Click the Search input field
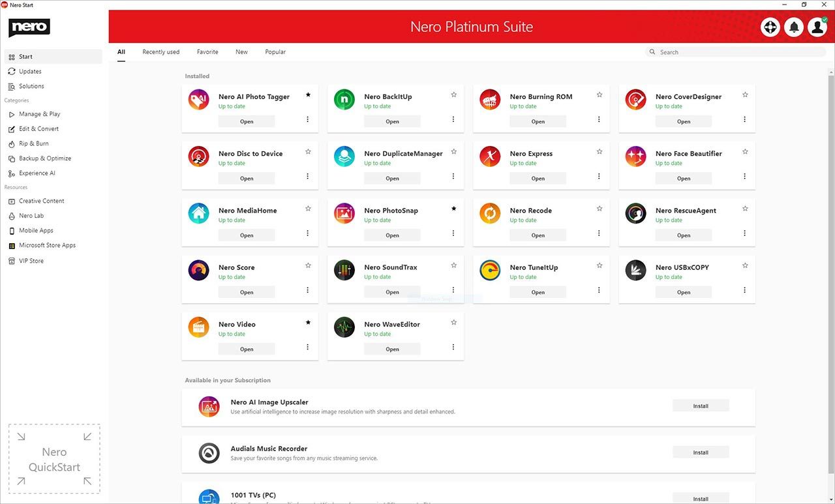Viewport: 835px width, 504px height. click(x=735, y=52)
